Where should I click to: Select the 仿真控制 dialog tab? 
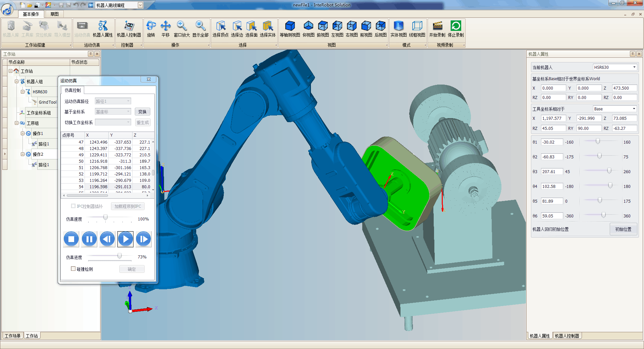point(72,90)
